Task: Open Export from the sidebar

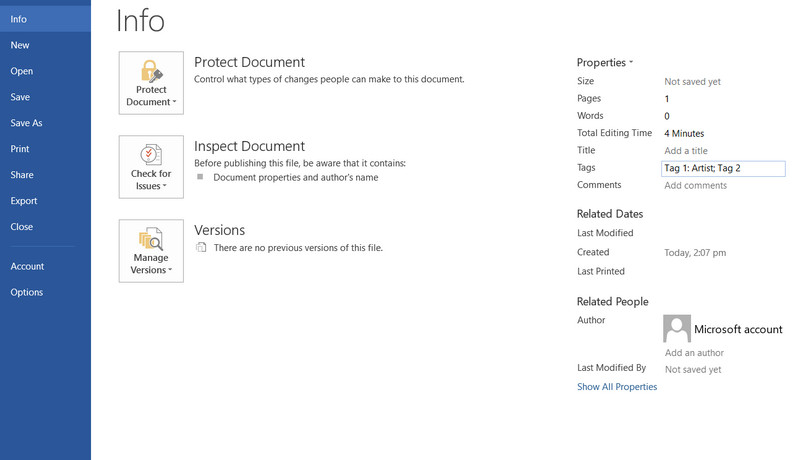Action: [x=45, y=201]
